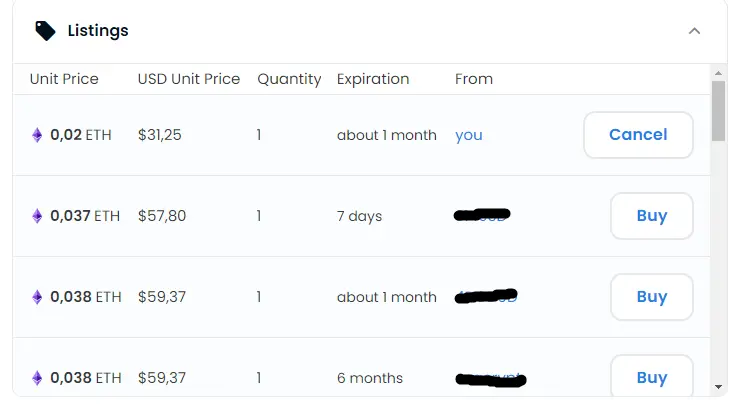Screen dimensions: 730x412
Task: Click ETH icon next to 0,037 ETH
Action: tap(37, 216)
